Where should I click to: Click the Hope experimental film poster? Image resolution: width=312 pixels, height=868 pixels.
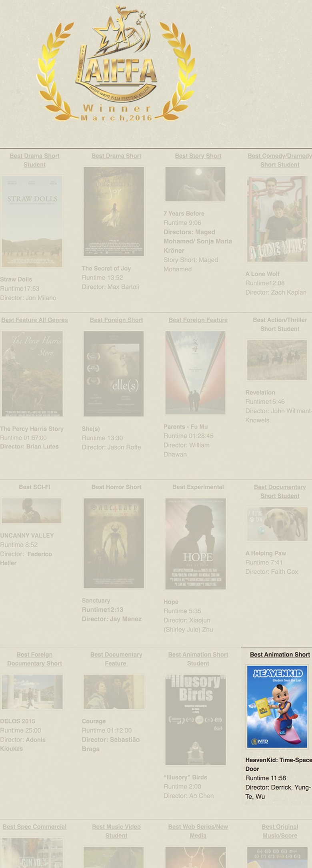click(x=195, y=544)
